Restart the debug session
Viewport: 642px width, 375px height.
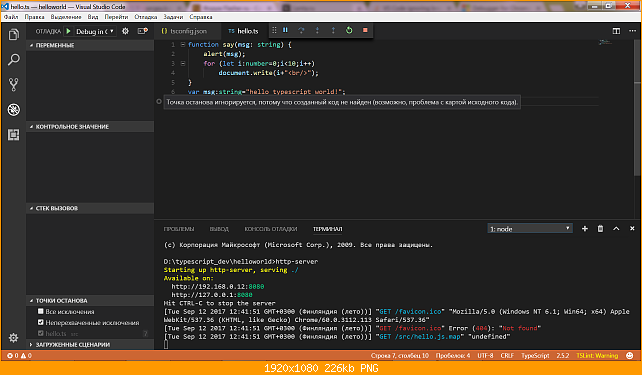point(349,30)
